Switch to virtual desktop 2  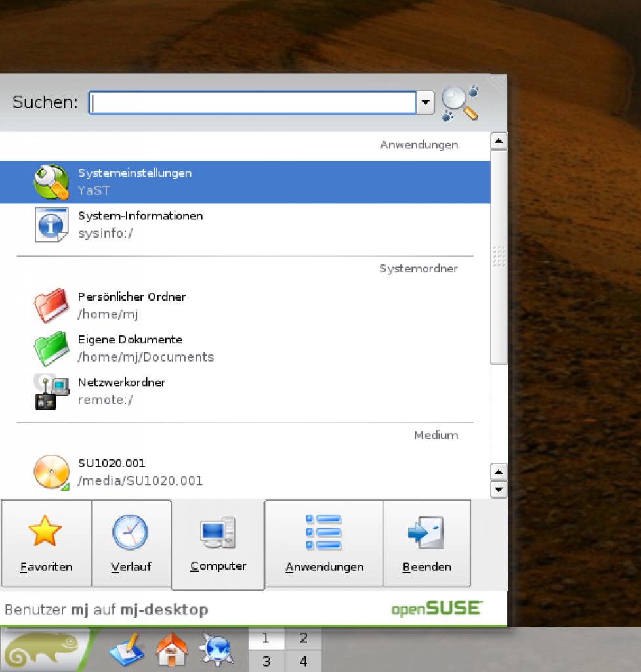point(303,638)
